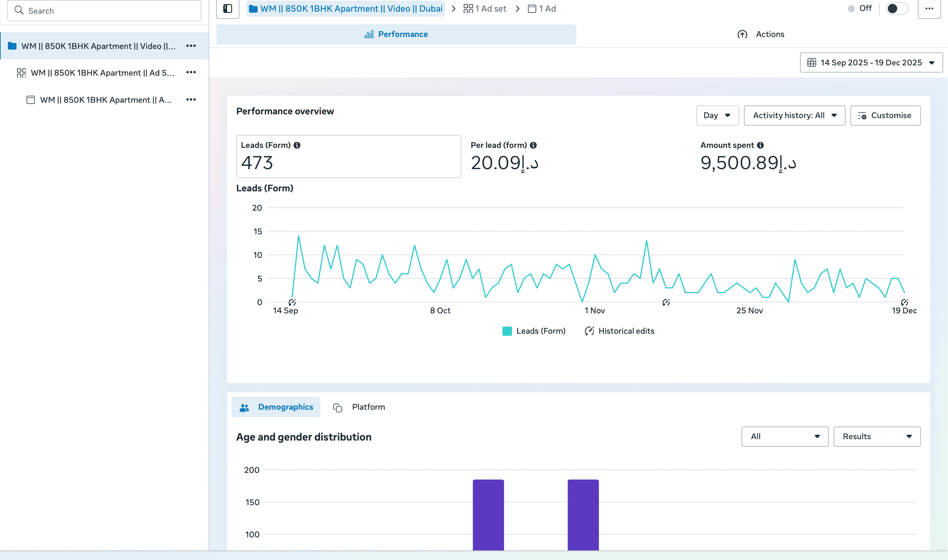
Task: Click the Historical edits legend icon
Action: pos(589,331)
